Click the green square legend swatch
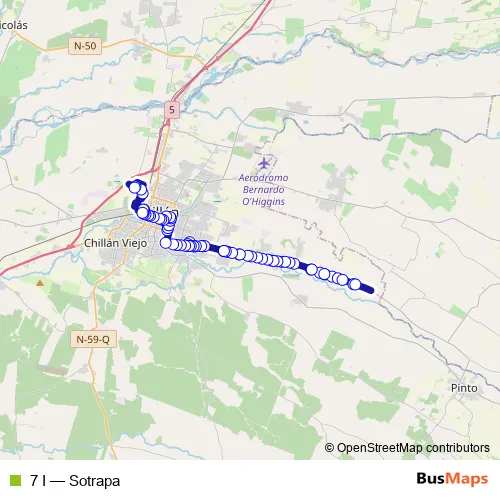The height and width of the screenshot is (500, 500). pos(15,481)
